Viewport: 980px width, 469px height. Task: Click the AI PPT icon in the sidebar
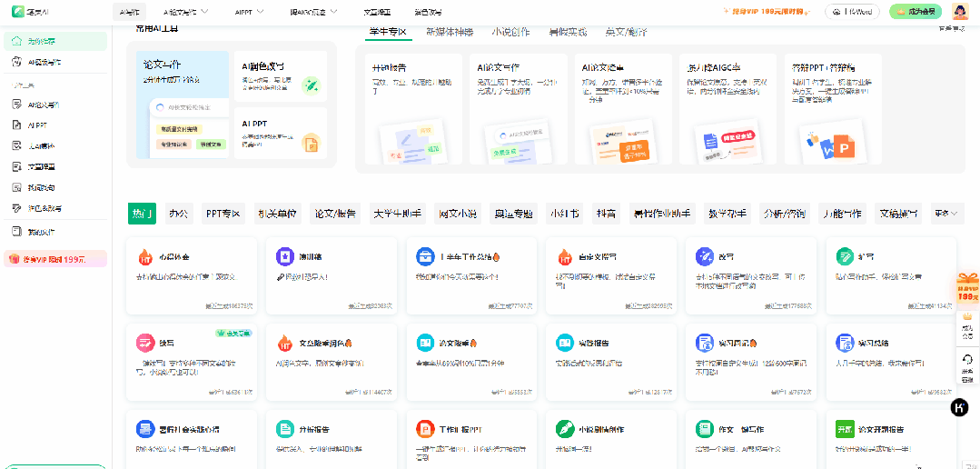(17, 125)
